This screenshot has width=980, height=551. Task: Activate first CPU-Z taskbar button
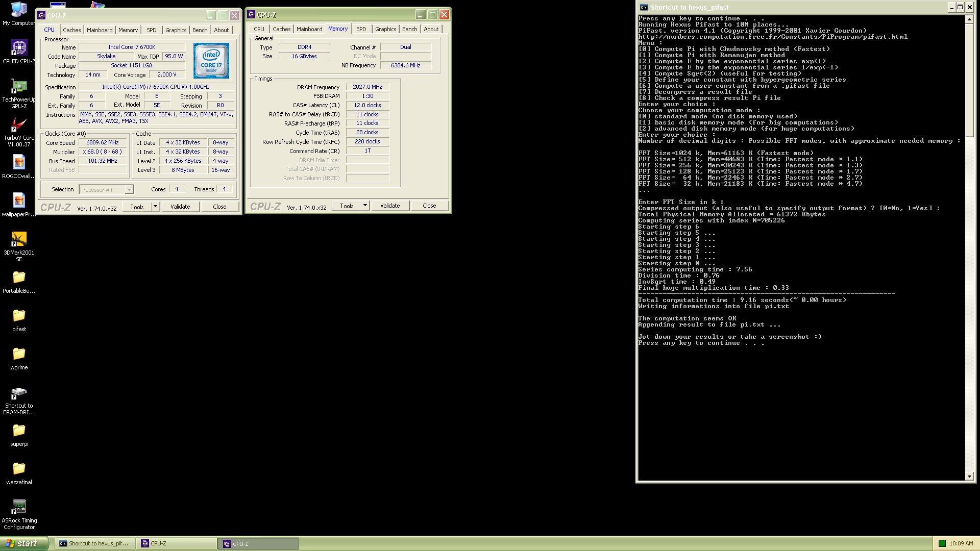177,543
